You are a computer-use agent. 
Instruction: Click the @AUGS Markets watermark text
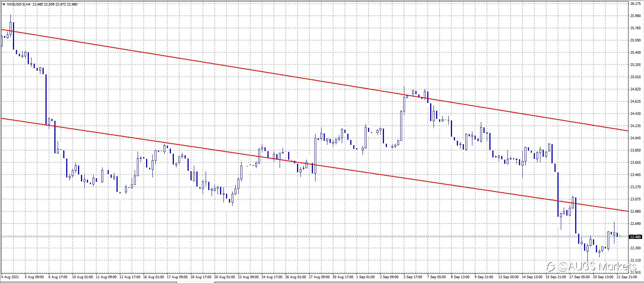(x=597, y=266)
